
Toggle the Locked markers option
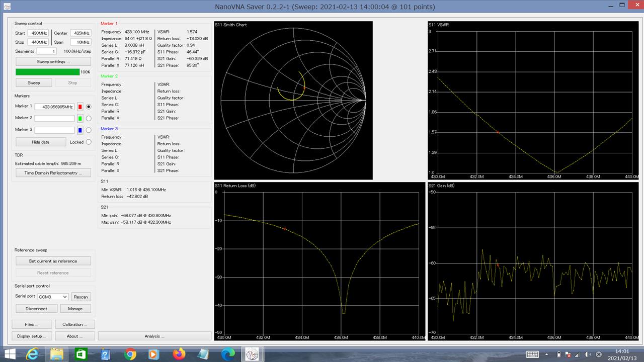point(89,142)
